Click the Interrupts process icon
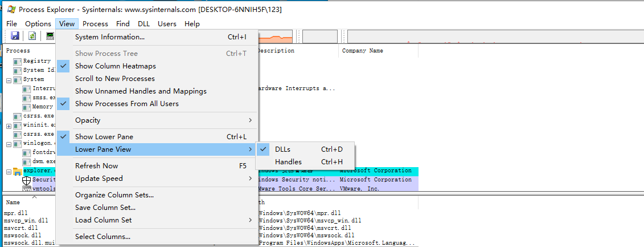The image size is (644, 247). pos(26,89)
